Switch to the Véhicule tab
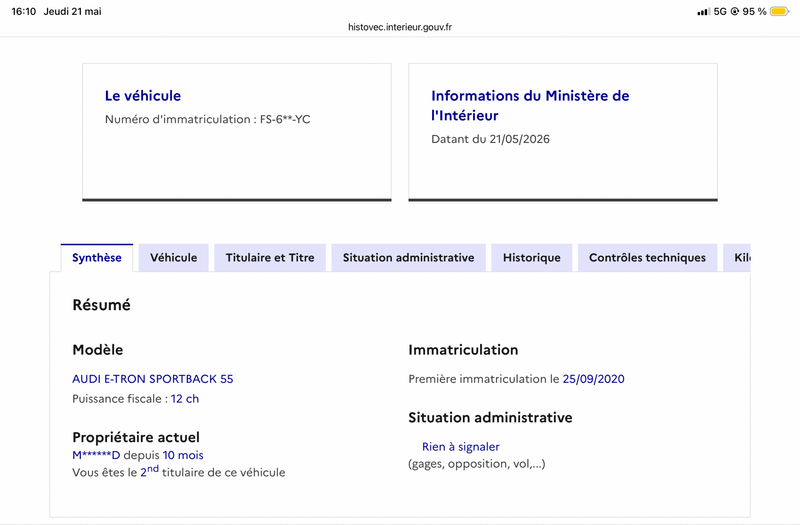Screen dimensions: 800x525 pos(173,258)
